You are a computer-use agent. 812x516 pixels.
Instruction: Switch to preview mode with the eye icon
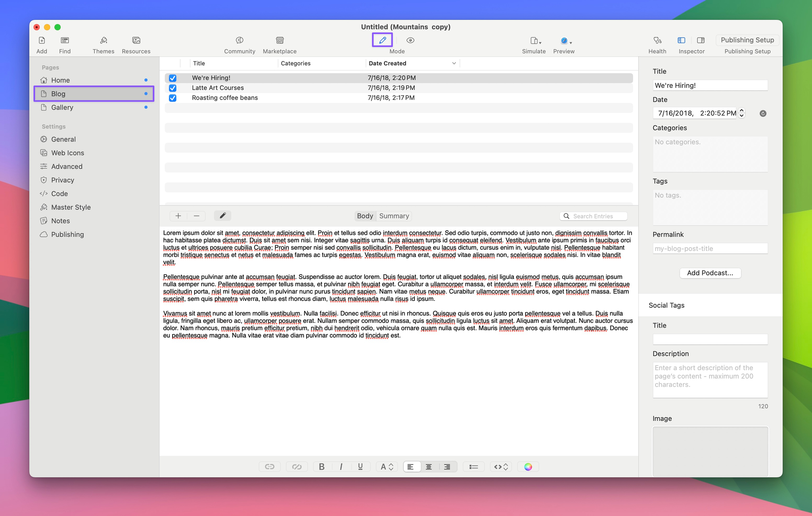(x=410, y=40)
